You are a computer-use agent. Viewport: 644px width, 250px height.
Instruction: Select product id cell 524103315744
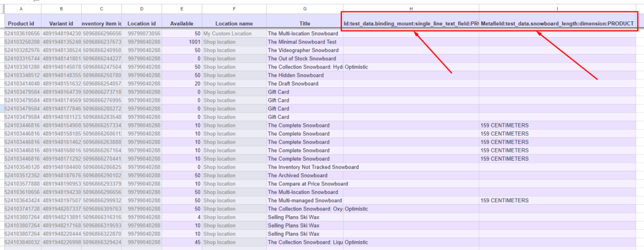click(23, 58)
